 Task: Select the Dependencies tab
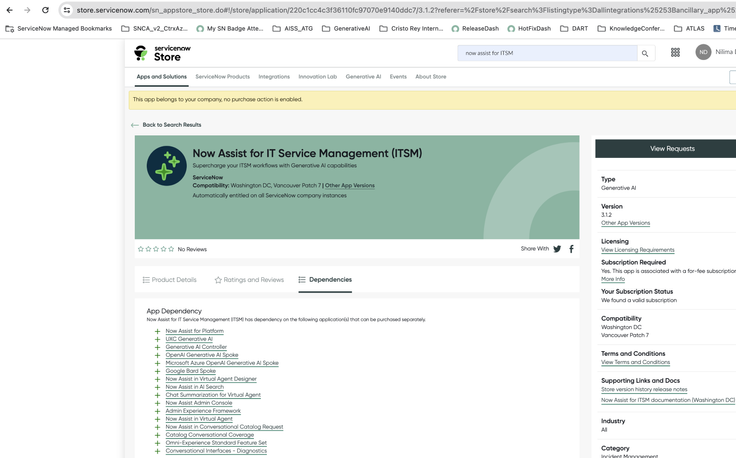click(x=325, y=280)
